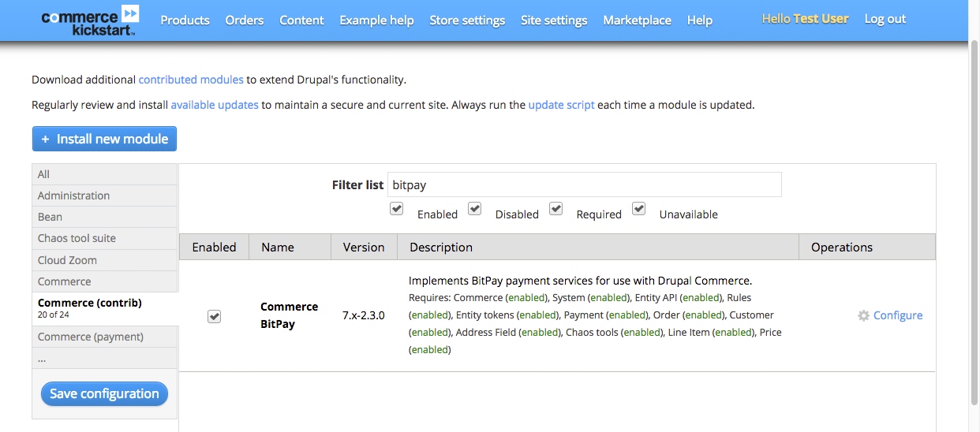Toggle the Unavailable filter checkbox
This screenshot has height=432, width=980.
click(x=638, y=209)
